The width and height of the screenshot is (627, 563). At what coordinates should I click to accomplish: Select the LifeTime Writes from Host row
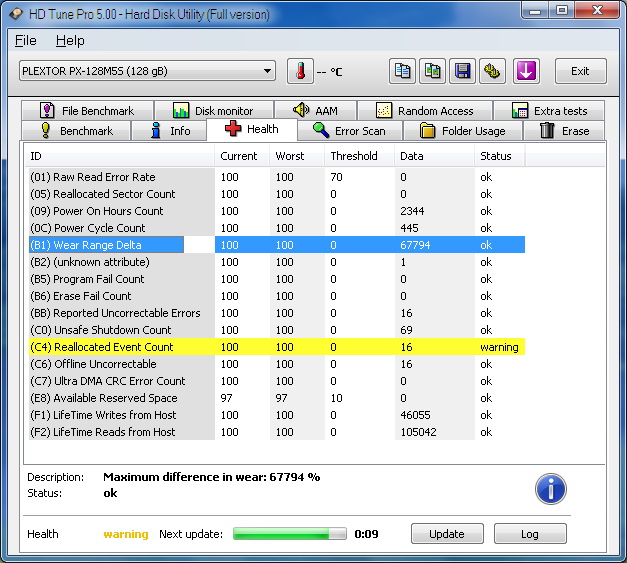pos(277,415)
